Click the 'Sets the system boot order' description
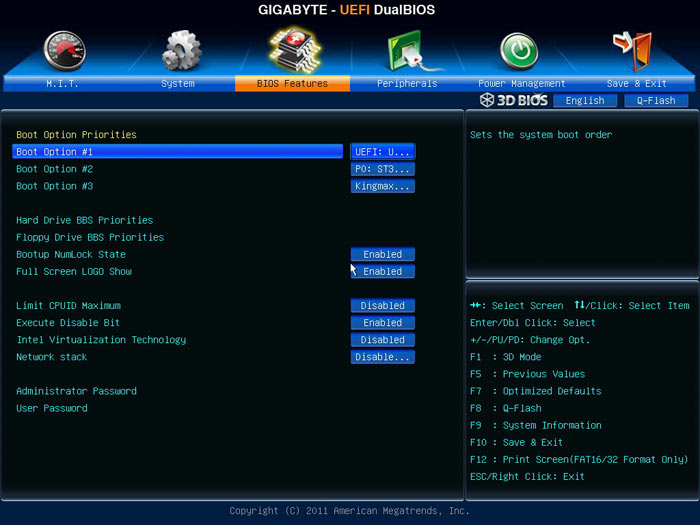Image resolution: width=700 pixels, height=525 pixels. tap(541, 135)
